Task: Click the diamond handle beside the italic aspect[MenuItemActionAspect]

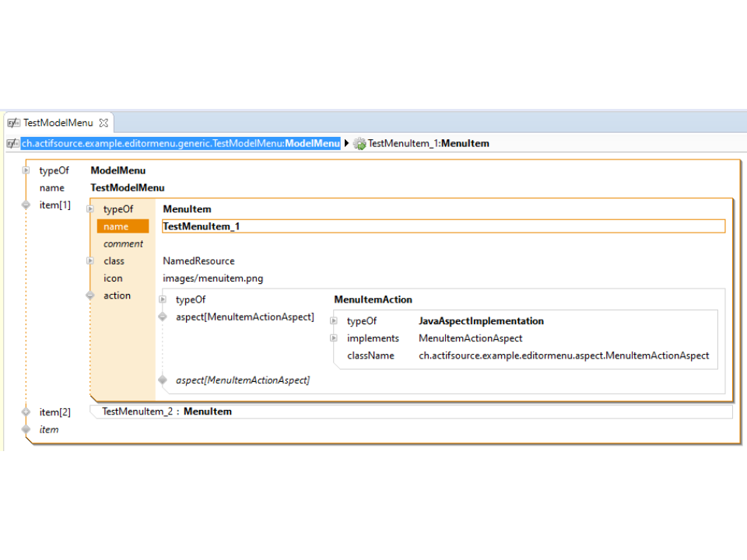Action: 163,380
